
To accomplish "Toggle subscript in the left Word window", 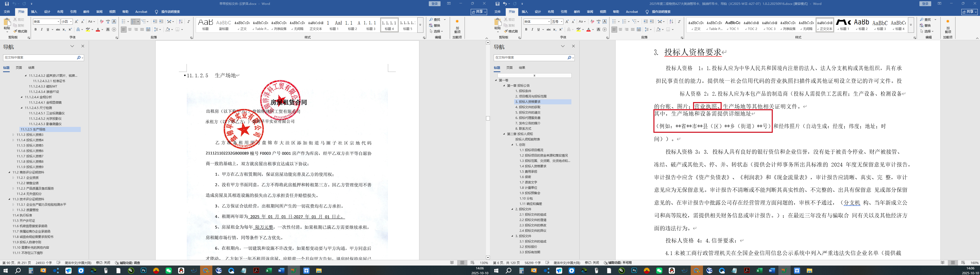I will 64,29.
